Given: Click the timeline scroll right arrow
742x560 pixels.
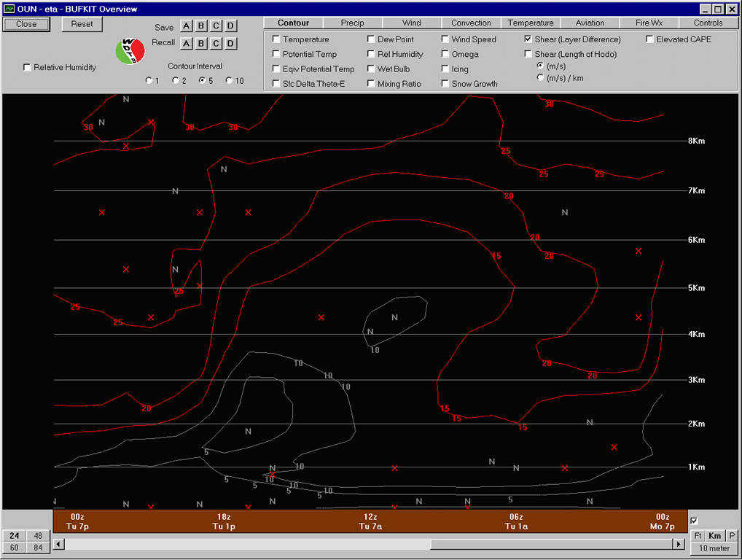Looking at the screenshot, I should click(679, 544).
